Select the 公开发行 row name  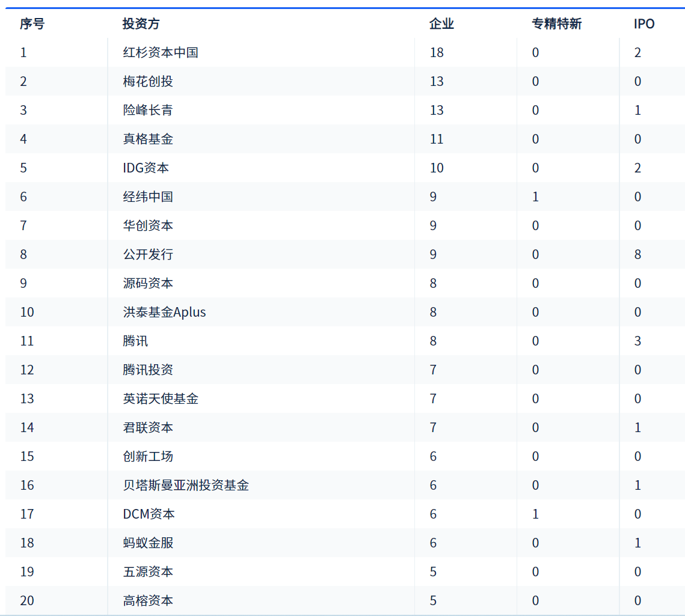(148, 254)
